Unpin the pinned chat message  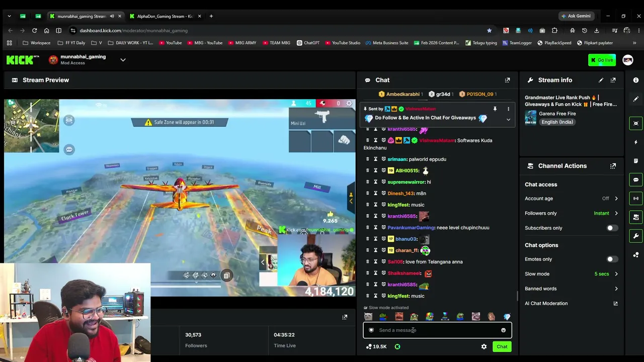click(495, 109)
